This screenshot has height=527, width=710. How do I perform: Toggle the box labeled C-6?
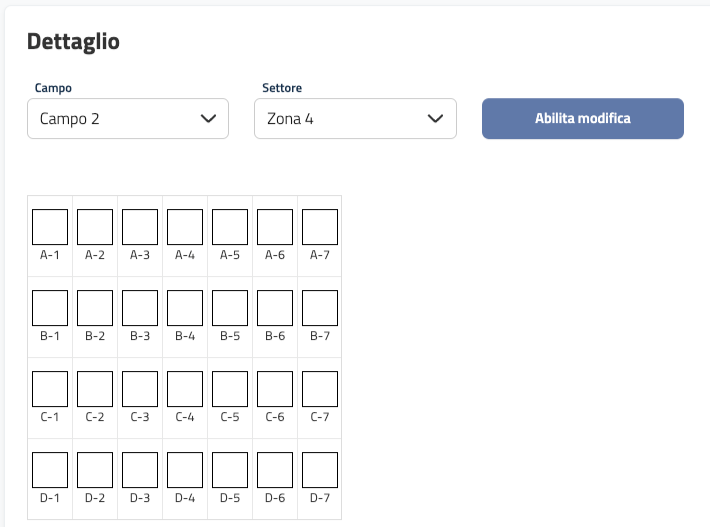coord(275,389)
